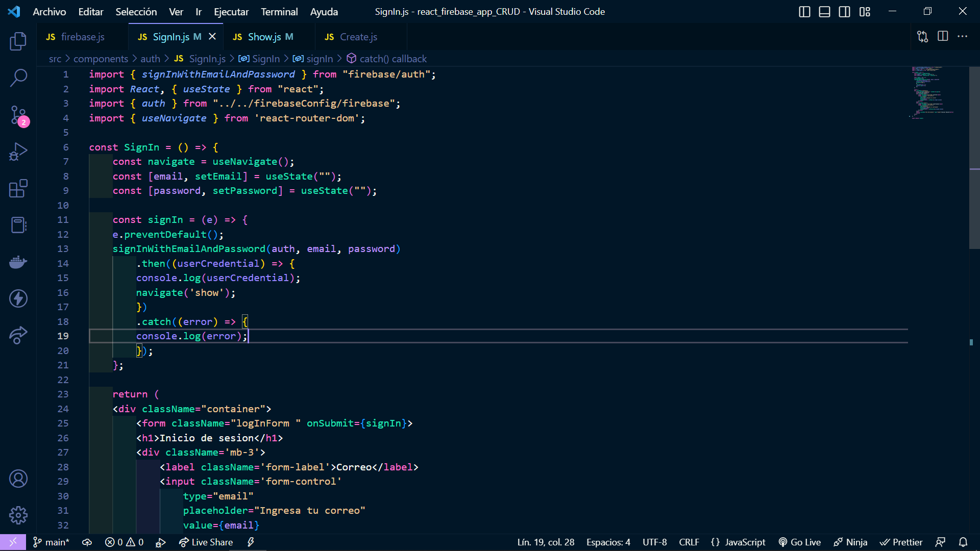Image resolution: width=980 pixels, height=551 pixels.
Task: Toggle the primary sidebar visibility
Action: pyautogui.click(x=804, y=12)
